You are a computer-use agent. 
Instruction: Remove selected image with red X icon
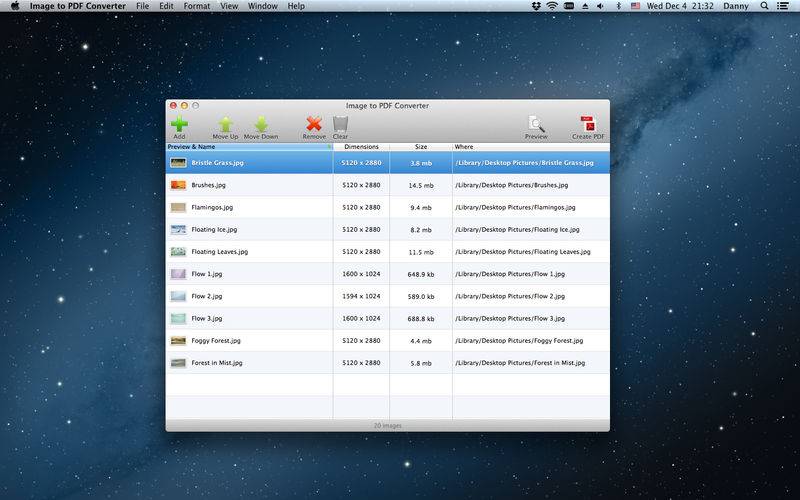pyautogui.click(x=314, y=124)
